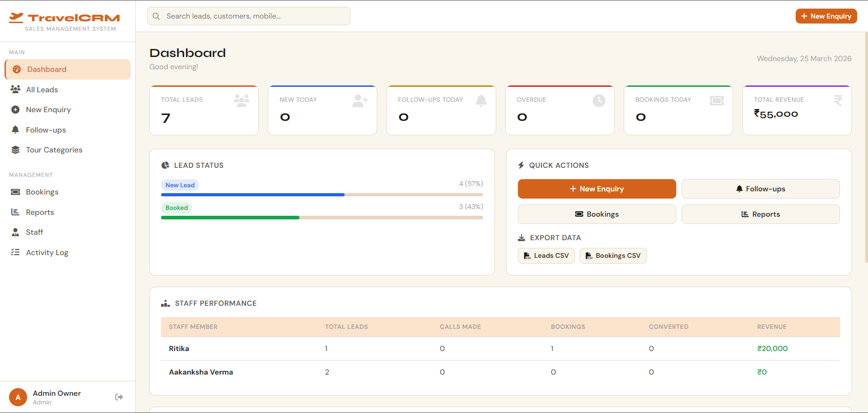Click the orange New Enquiry quick action

[597, 189]
